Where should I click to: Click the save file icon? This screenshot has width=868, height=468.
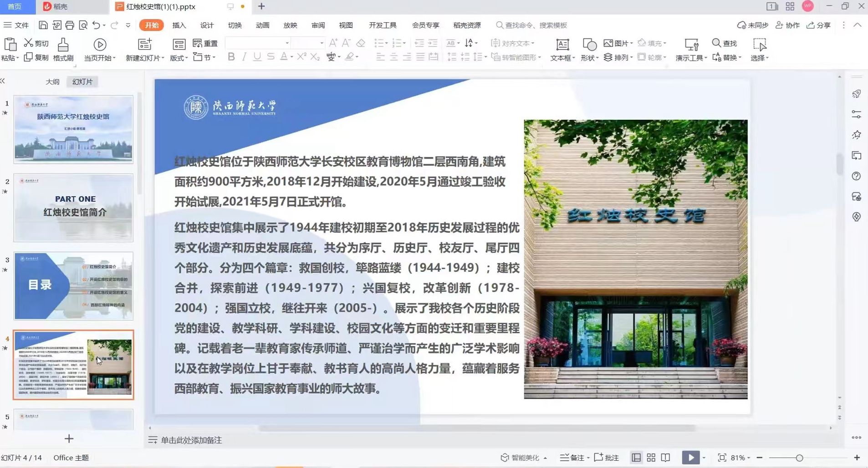(43, 25)
